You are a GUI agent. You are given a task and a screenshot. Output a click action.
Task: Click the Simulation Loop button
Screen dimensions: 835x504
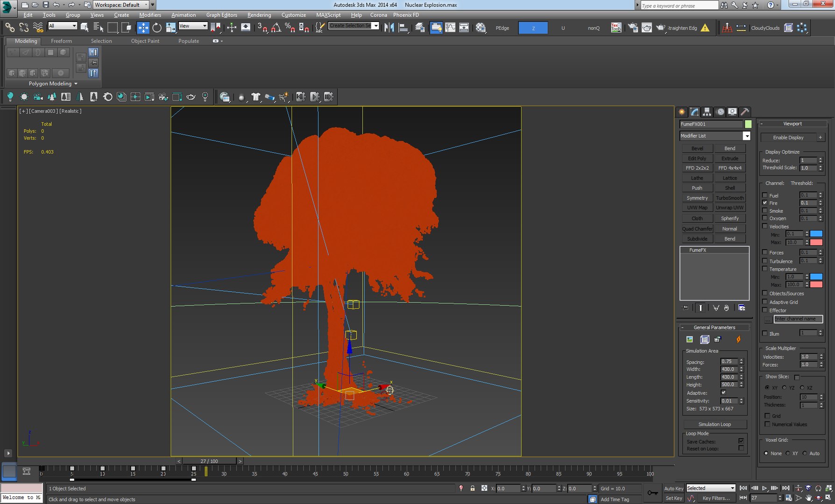[x=715, y=424]
